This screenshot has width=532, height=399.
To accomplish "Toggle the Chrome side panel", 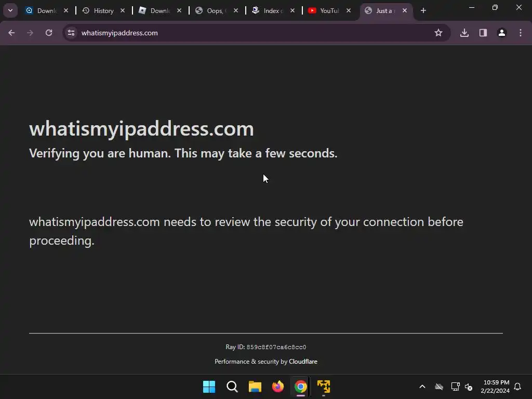I will [483, 33].
